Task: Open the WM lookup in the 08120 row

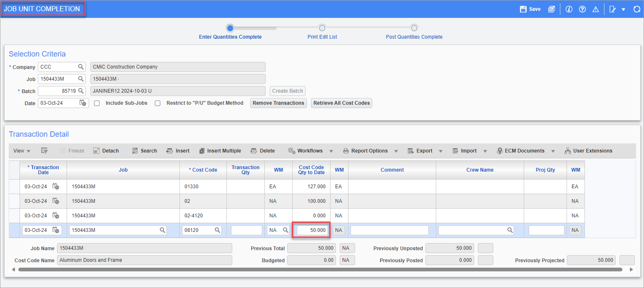Action: (x=286, y=230)
